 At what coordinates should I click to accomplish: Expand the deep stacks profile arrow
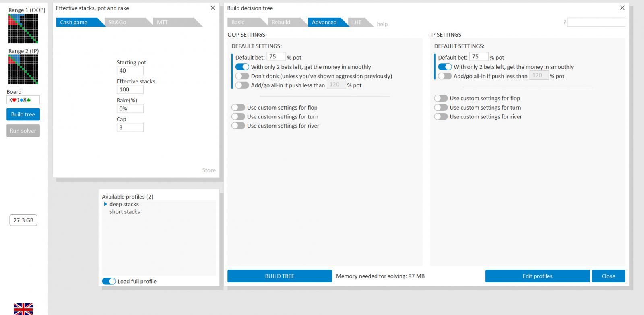[105, 204]
